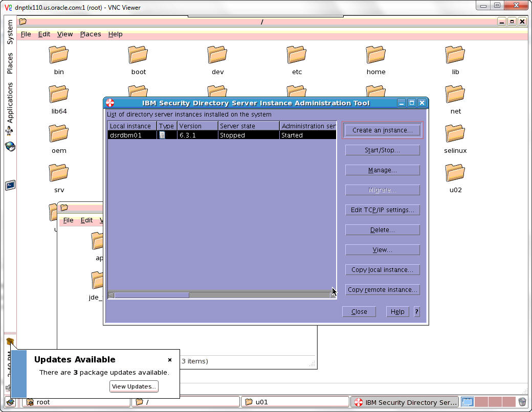
Task: Switch to / window in taskbar
Action: pos(186,402)
